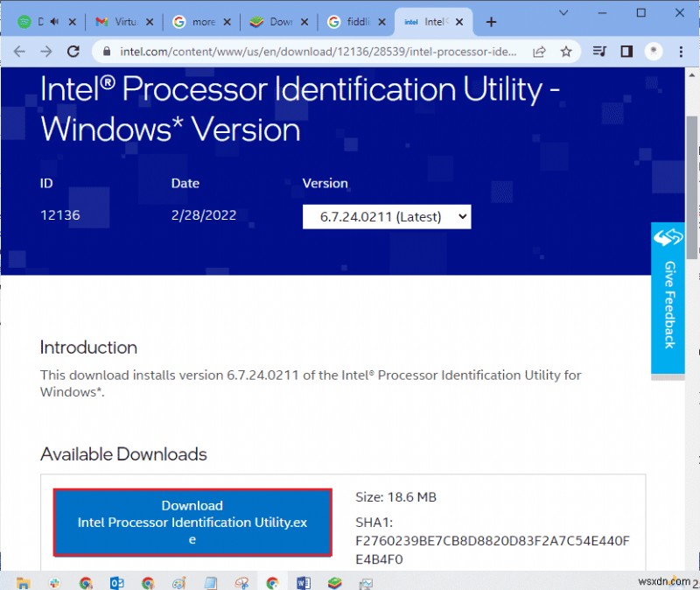Open the tab search chevron

(563, 12)
